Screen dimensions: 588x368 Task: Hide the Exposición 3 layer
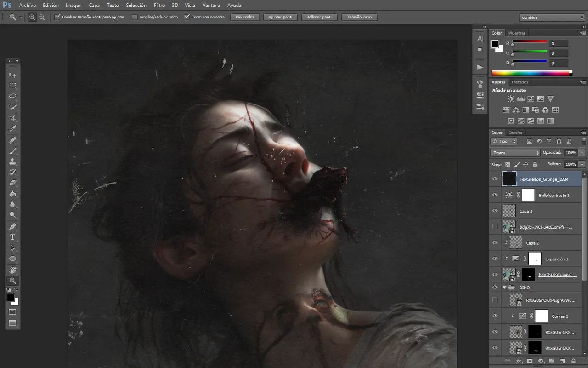[x=495, y=259]
